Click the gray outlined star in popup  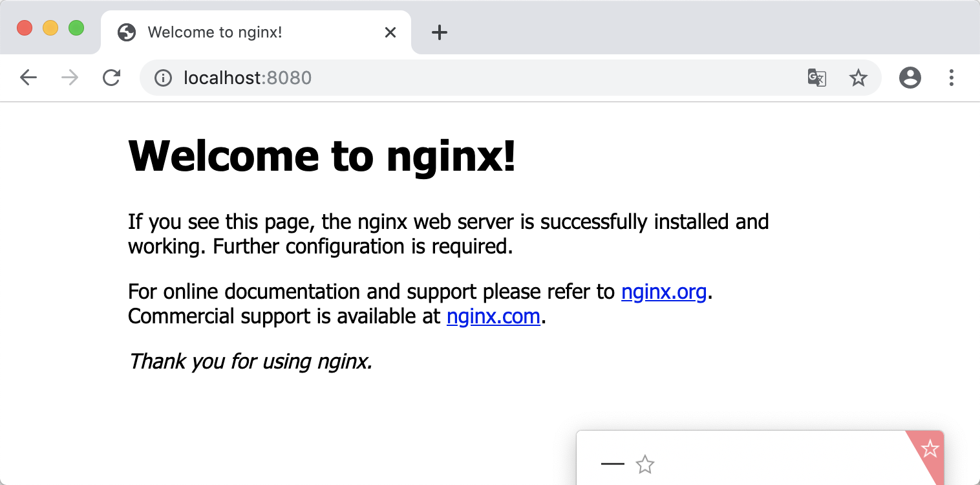pos(645,464)
